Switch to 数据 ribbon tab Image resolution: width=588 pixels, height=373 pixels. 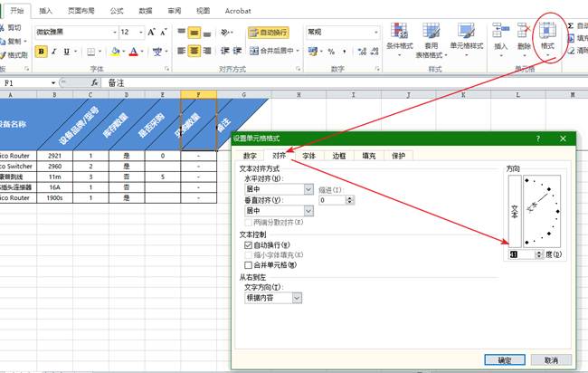pyautogui.click(x=146, y=11)
